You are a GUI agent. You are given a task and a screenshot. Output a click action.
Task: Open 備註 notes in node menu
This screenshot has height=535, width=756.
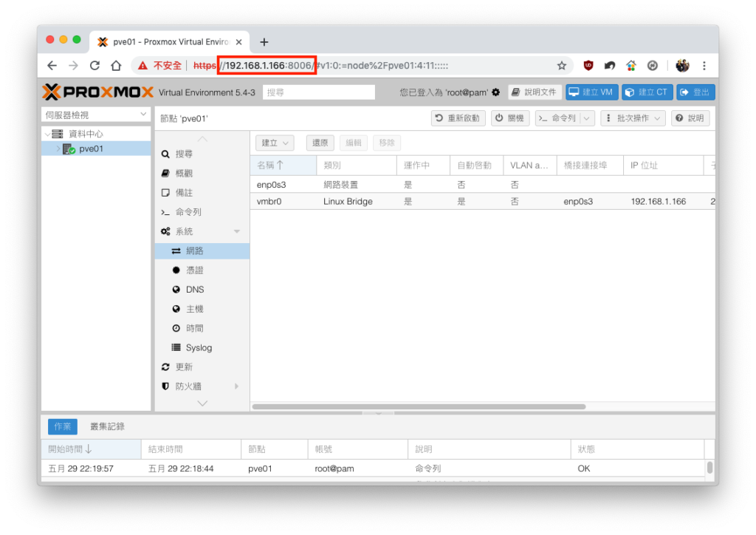[x=202, y=192]
